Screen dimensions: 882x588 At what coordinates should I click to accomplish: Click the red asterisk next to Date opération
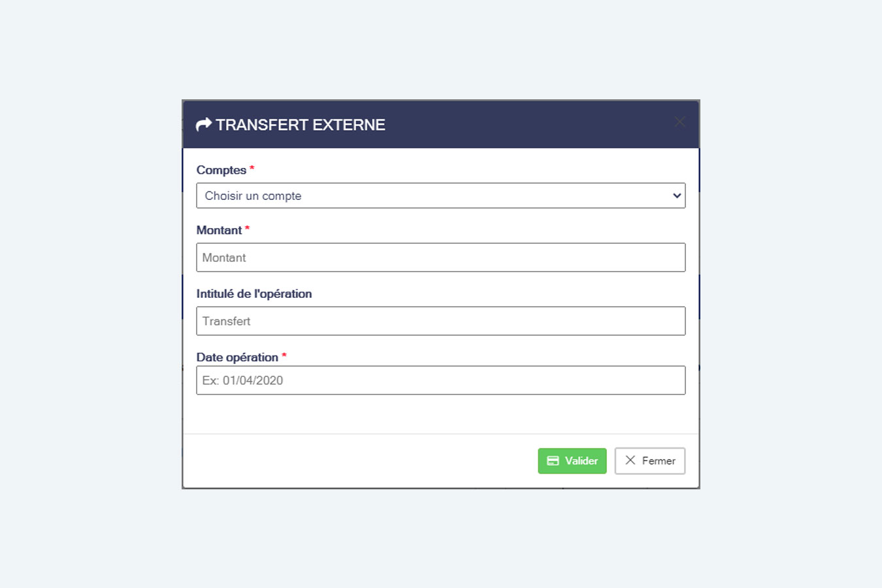pyautogui.click(x=284, y=356)
